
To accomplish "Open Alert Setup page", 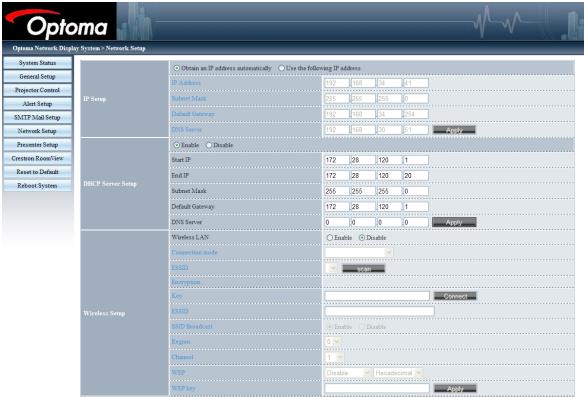I will (37, 104).
